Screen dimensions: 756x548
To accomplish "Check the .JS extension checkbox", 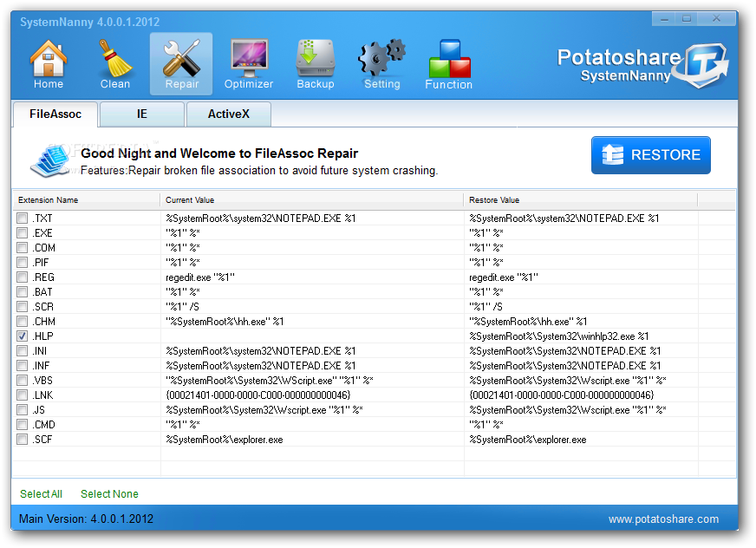I will tap(23, 409).
